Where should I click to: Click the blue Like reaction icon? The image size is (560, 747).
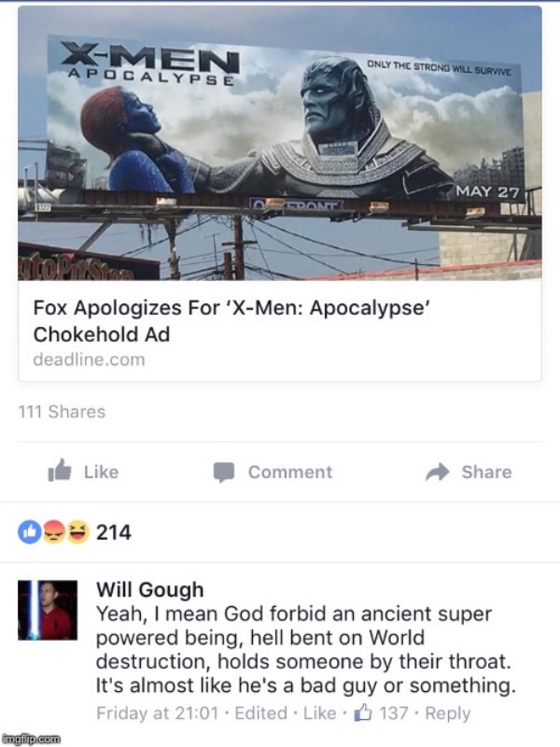click(x=30, y=532)
